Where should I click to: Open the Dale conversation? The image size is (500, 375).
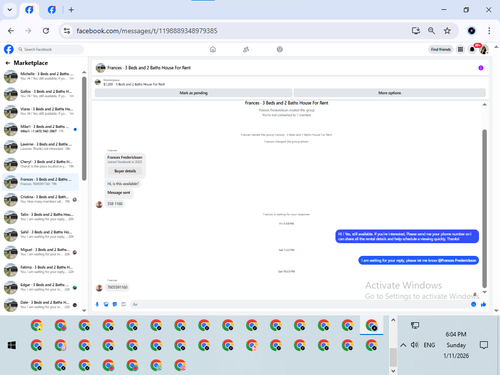pos(40,305)
